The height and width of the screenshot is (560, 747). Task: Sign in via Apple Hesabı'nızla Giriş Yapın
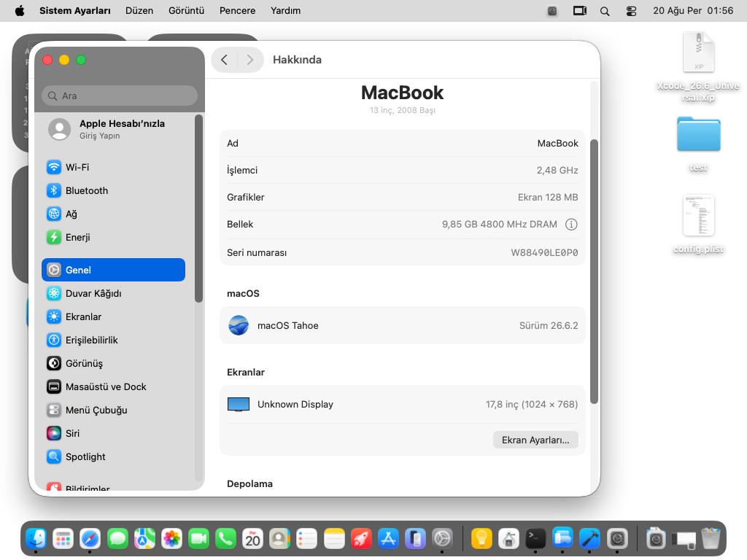coord(113,129)
